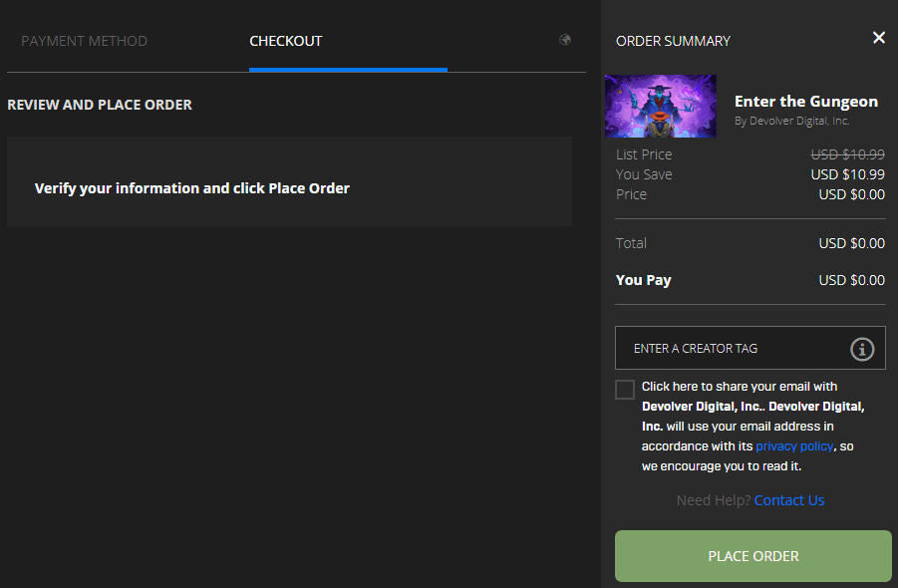Click the Total USD $0.00 amount
This screenshot has width=898, height=588.
(851, 243)
